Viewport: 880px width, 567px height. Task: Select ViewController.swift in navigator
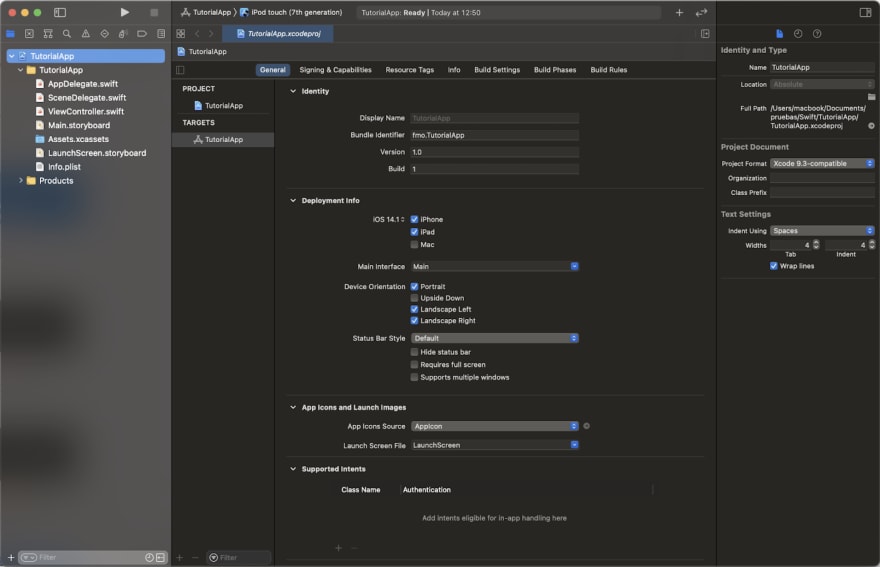[x=86, y=112]
